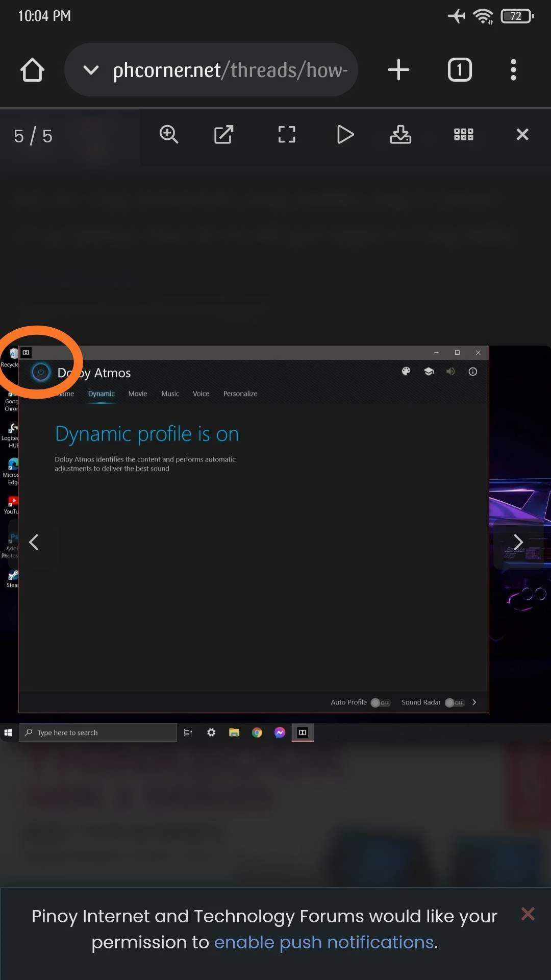Open the Dolby Atmos info icon
This screenshot has width=551, height=980.
click(x=473, y=372)
